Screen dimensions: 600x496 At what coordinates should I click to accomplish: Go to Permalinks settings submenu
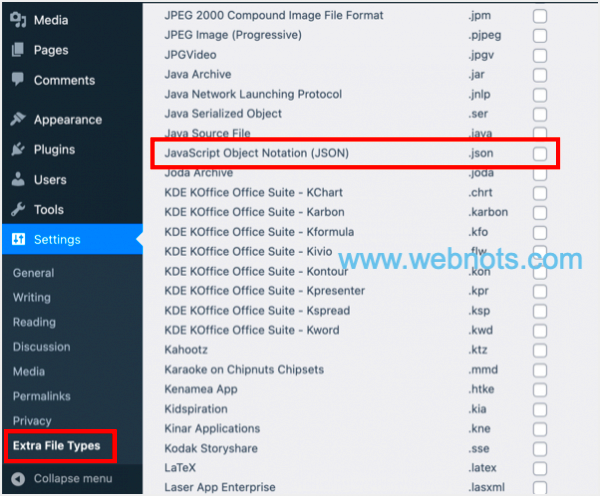[x=42, y=396]
